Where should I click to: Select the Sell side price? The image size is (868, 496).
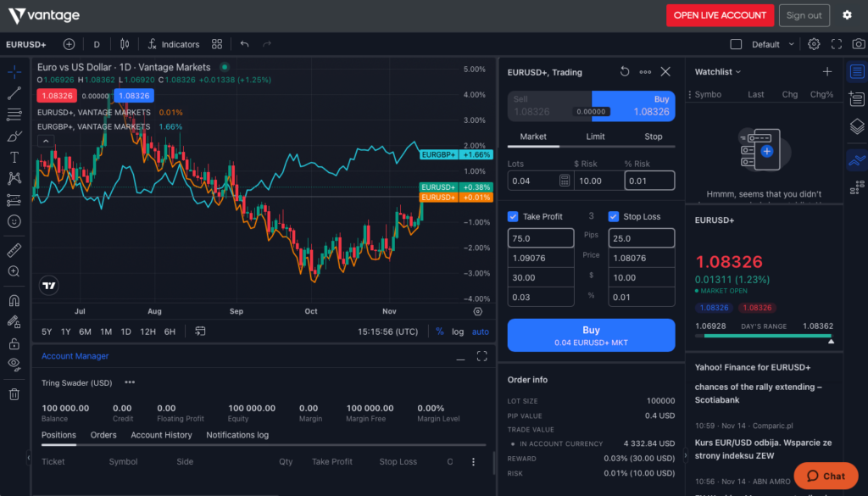(549, 106)
